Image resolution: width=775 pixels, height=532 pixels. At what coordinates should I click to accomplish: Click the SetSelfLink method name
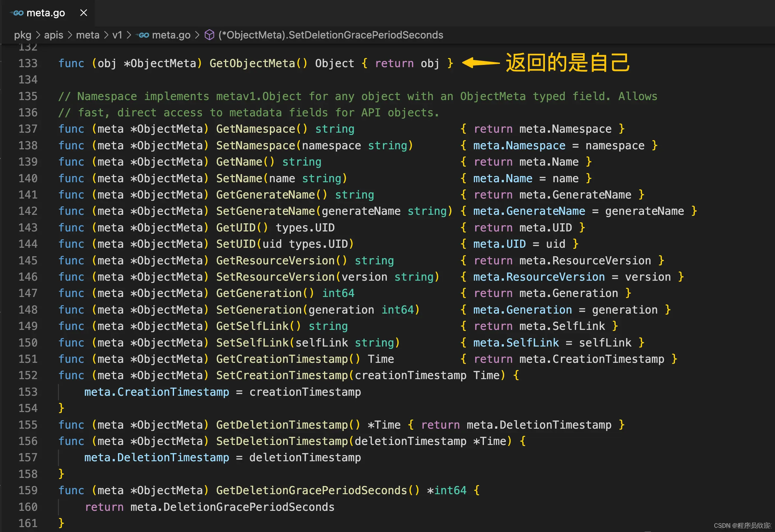click(x=252, y=343)
